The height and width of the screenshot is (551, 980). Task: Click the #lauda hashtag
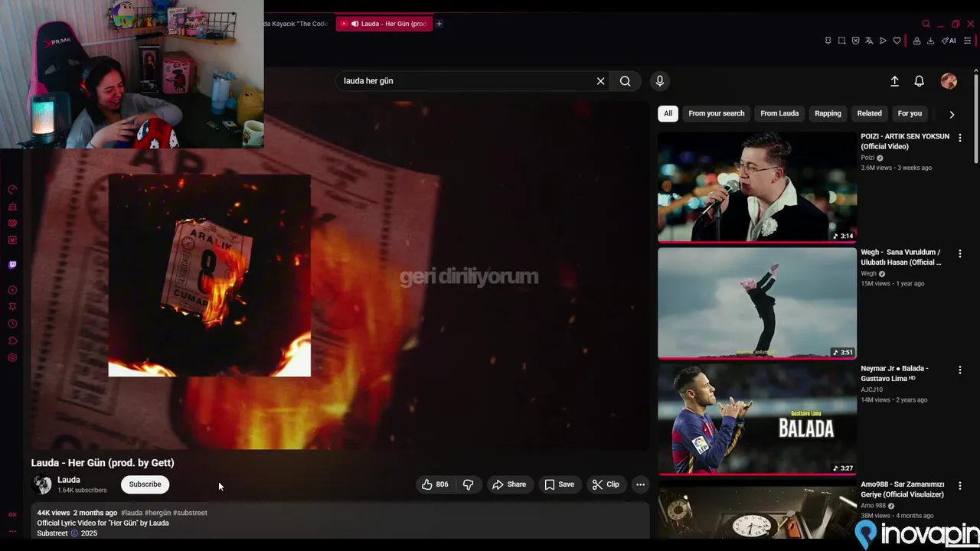[132, 513]
